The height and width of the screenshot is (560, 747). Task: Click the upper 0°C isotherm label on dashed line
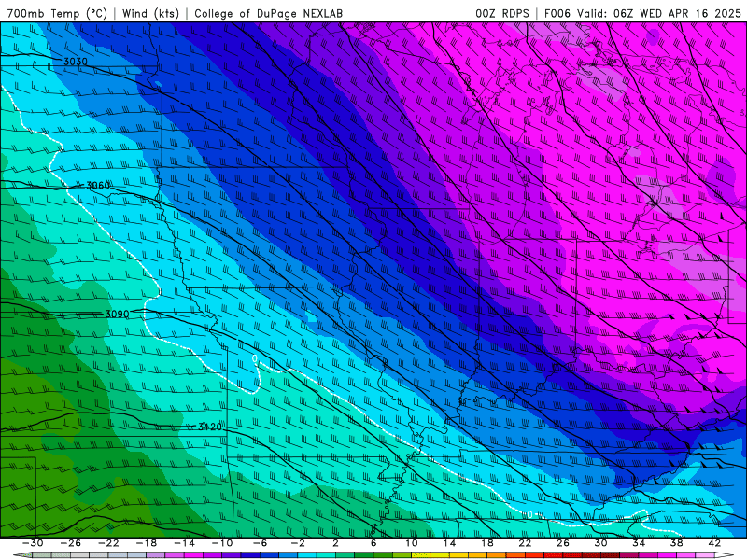[x=254, y=358]
